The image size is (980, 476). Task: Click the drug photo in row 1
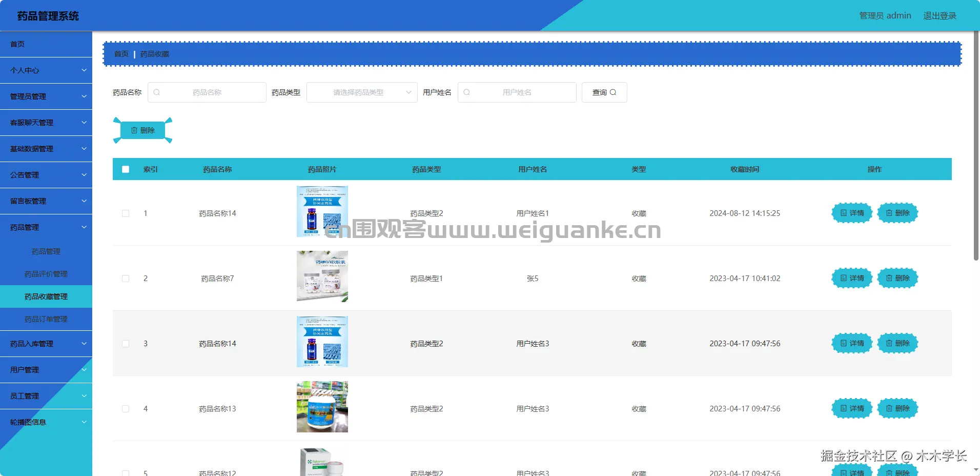point(322,211)
